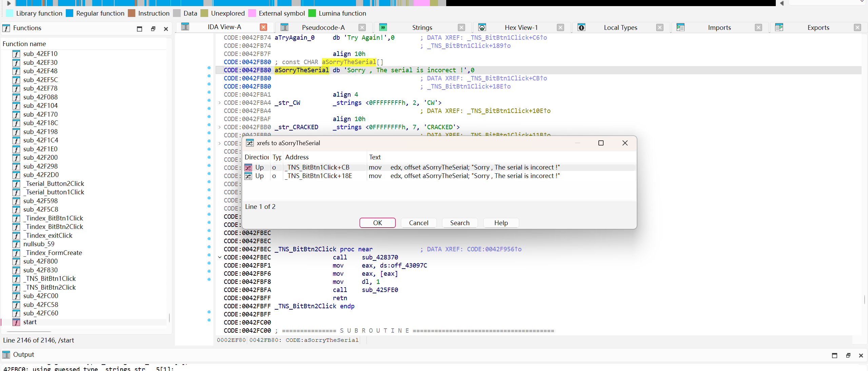Click the xrefs dialog title icon
Screen dimensions: 868x371
[x=250, y=143]
